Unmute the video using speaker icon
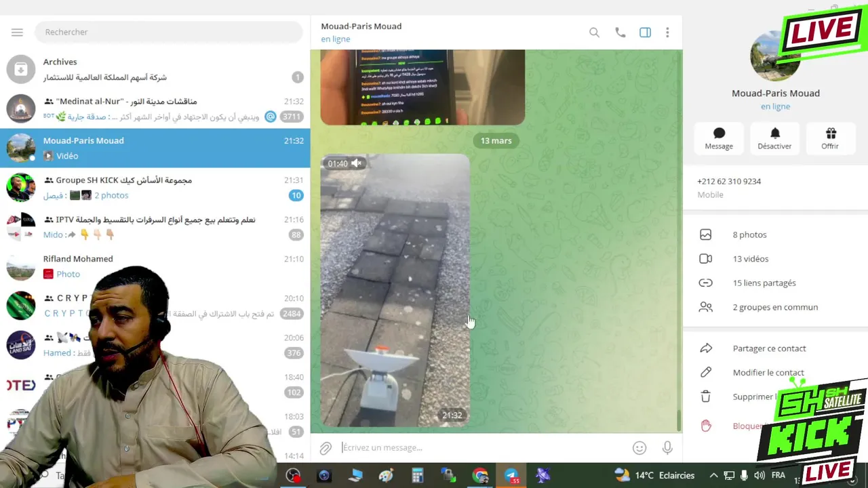 coord(356,163)
